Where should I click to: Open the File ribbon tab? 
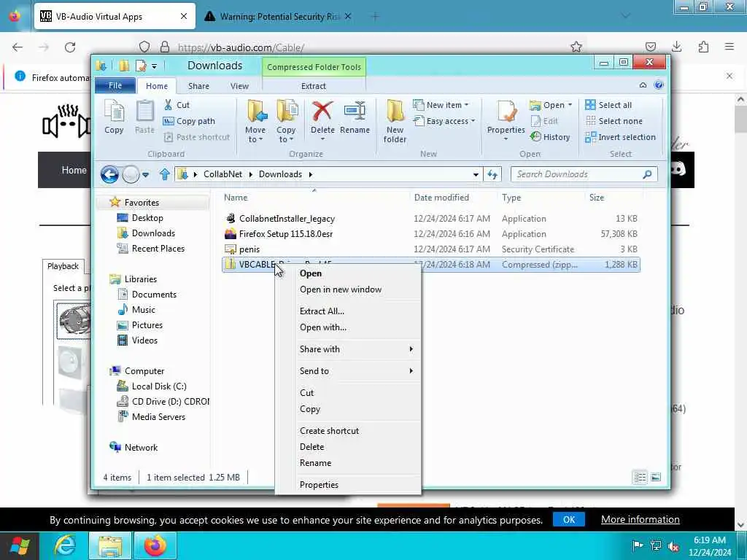pos(115,86)
